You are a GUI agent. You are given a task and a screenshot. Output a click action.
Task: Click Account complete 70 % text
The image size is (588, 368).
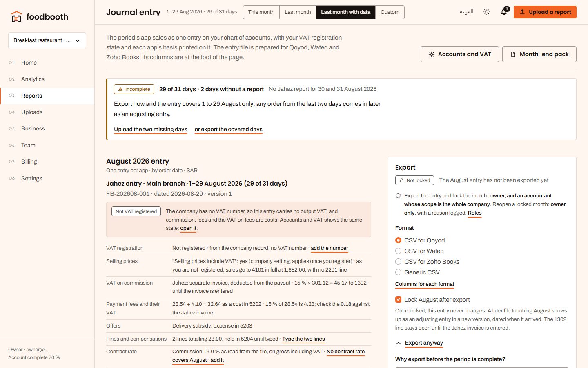click(x=34, y=357)
